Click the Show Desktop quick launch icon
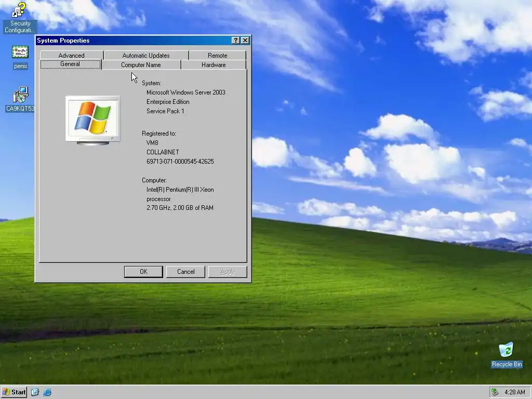This screenshot has height=399, width=532. (35, 392)
